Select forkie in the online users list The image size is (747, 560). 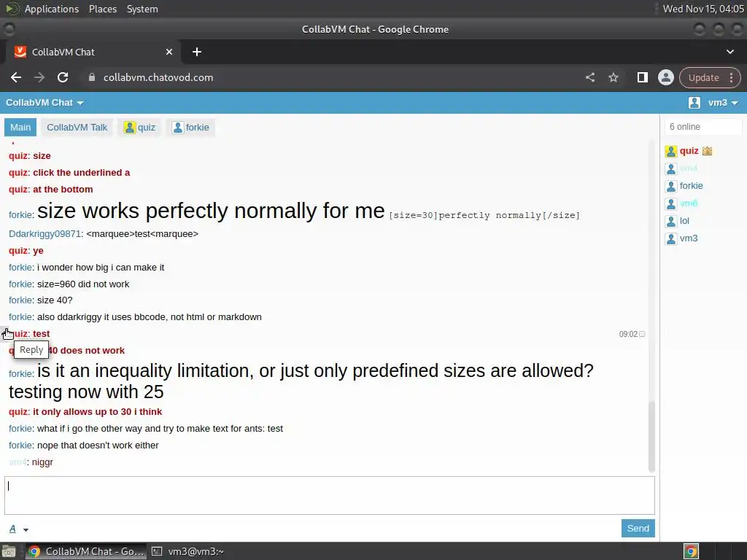tap(692, 186)
